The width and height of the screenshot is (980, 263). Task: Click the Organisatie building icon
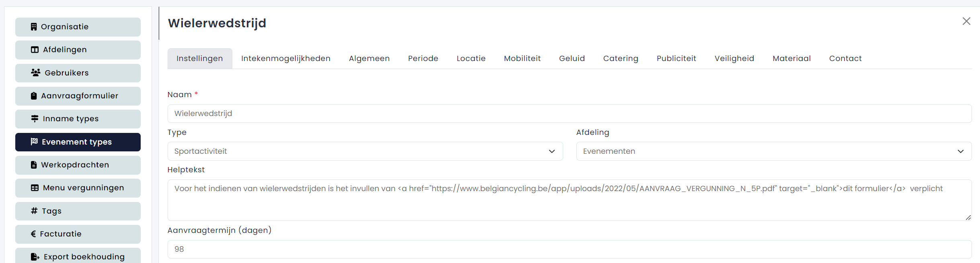point(34,27)
